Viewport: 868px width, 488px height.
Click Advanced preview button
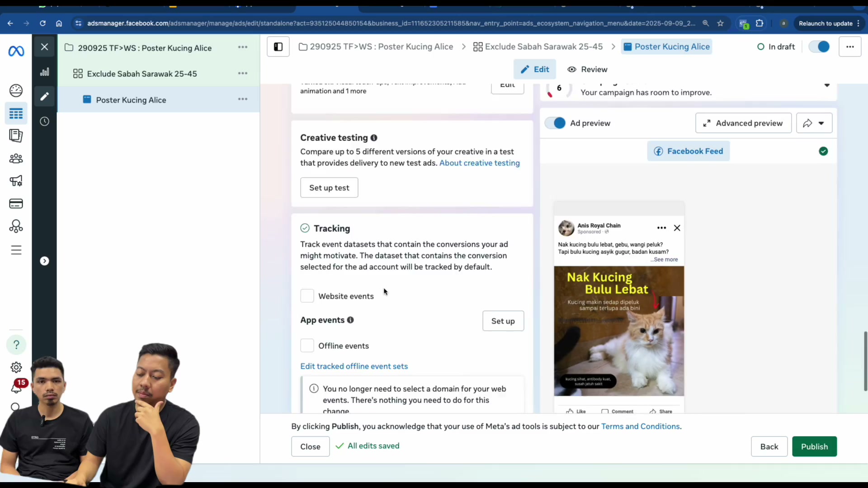tap(743, 123)
